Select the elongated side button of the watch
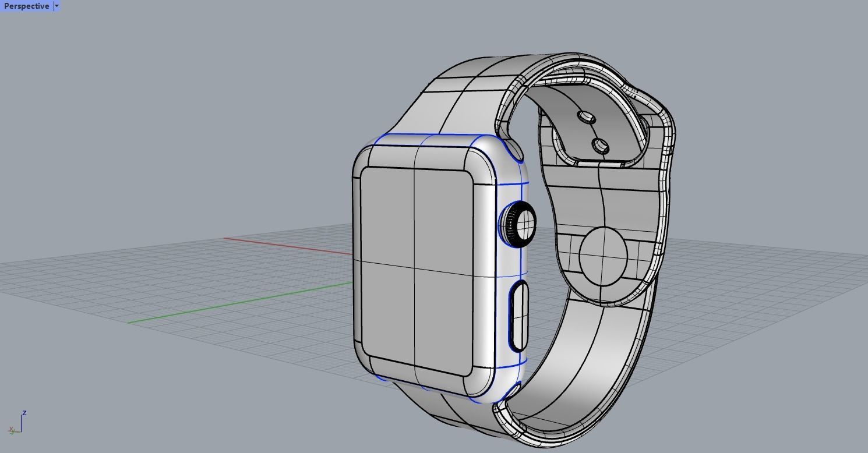 (519, 316)
